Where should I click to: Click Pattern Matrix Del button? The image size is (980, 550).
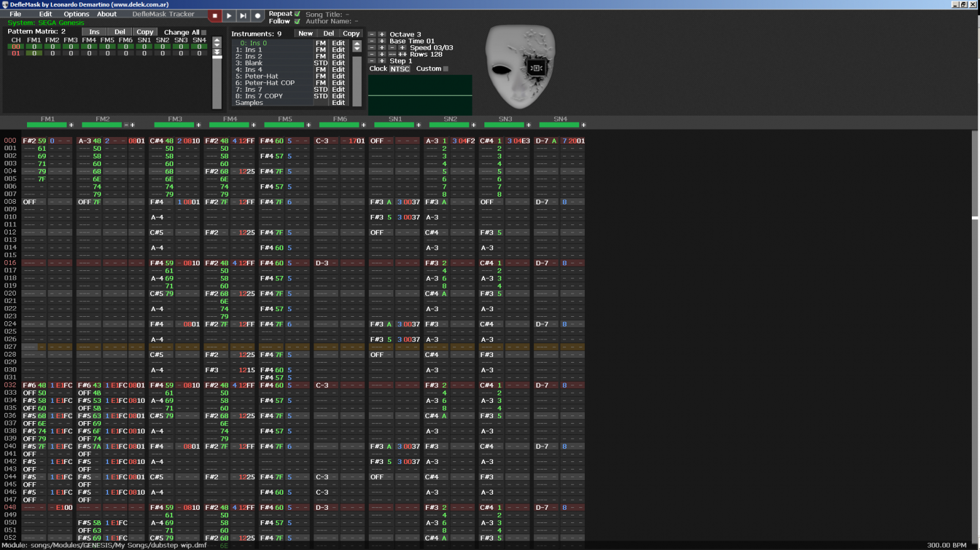coord(119,32)
